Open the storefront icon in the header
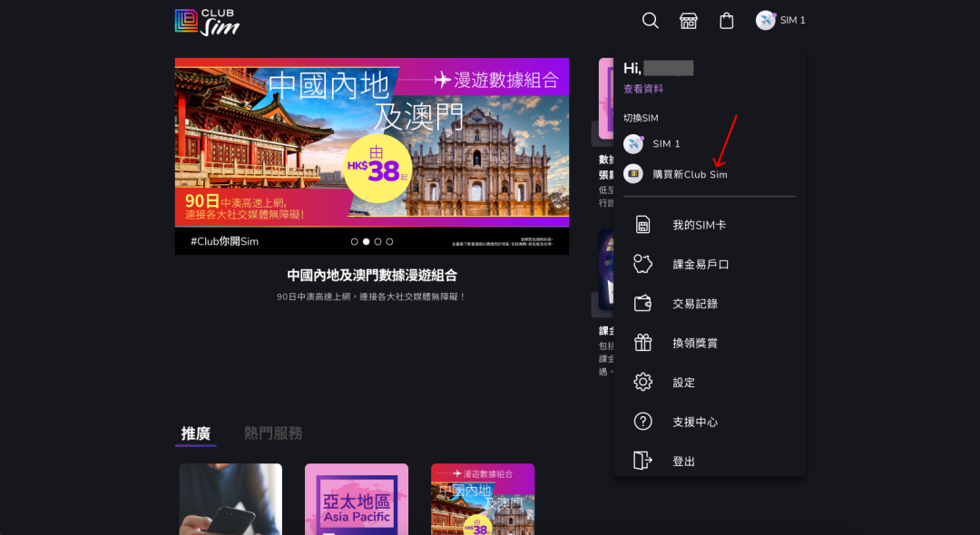Screen dimensions: 980x535 click(688, 20)
